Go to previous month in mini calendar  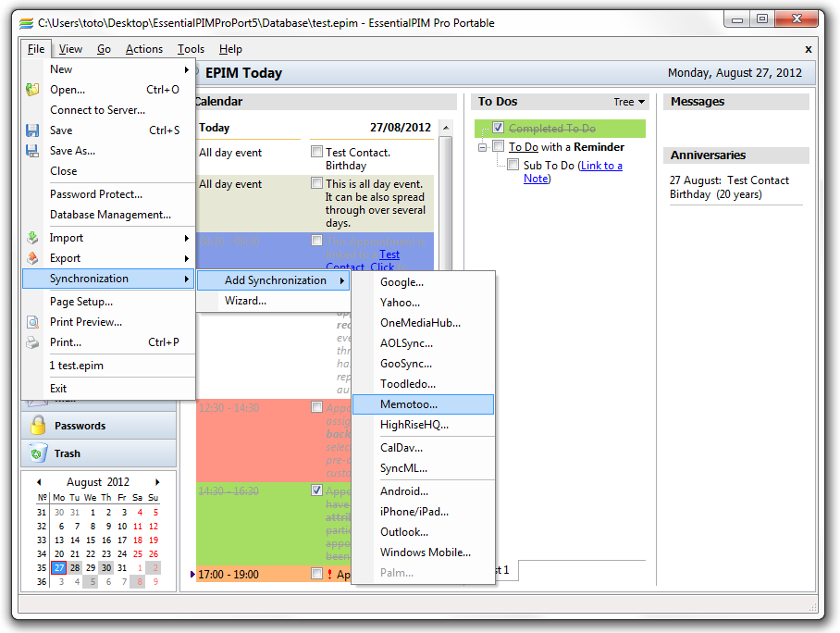pos(39,482)
